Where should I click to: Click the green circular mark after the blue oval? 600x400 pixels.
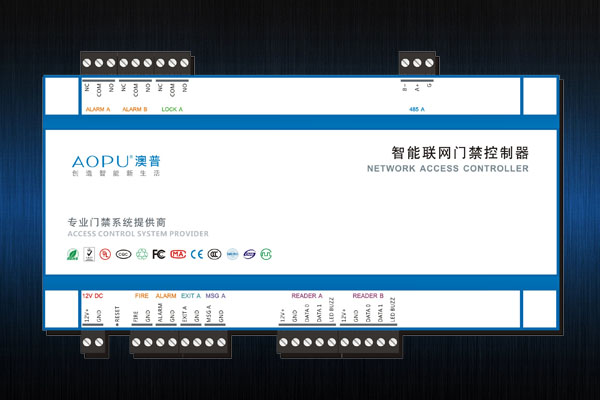click(266, 254)
